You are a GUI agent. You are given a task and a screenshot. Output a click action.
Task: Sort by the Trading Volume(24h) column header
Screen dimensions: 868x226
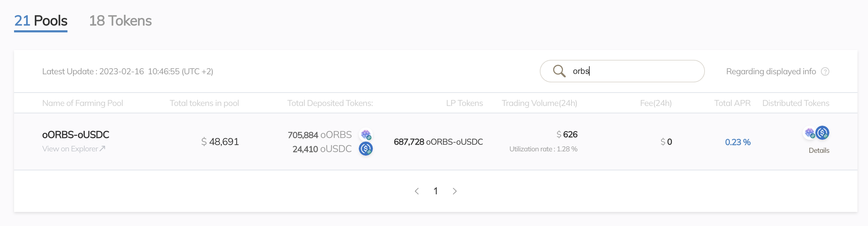click(x=539, y=103)
